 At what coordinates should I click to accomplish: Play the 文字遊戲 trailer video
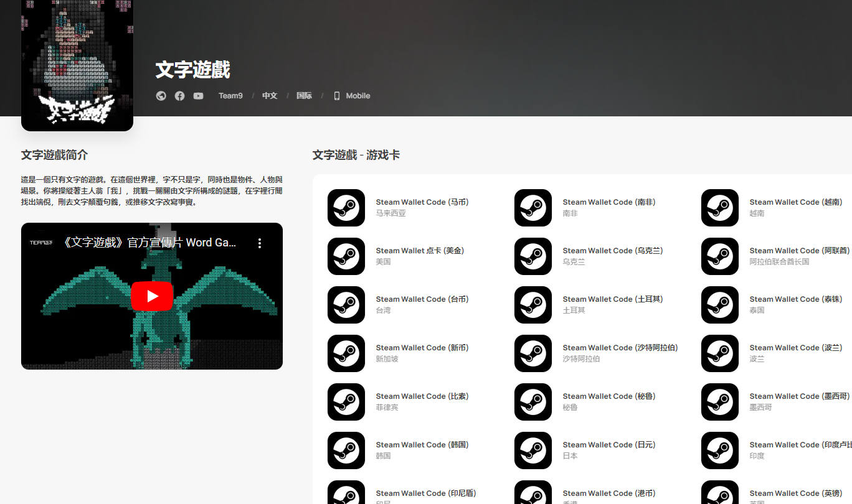click(x=152, y=296)
